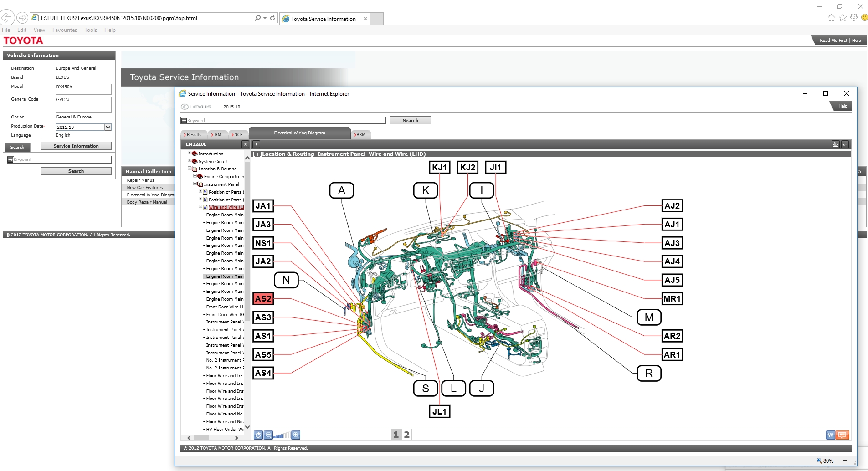Click Search button in popup window
868x471 pixels.
411,121
